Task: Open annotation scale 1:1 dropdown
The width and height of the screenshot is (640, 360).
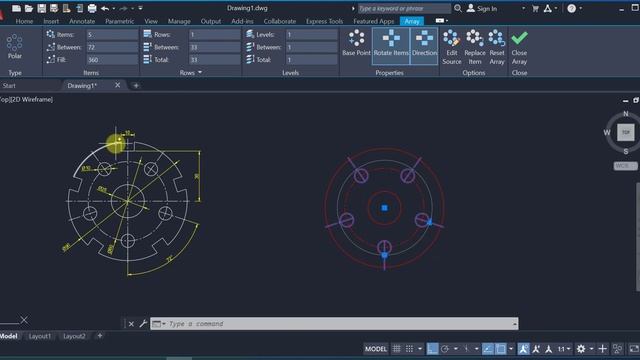Action: [564, 349]
